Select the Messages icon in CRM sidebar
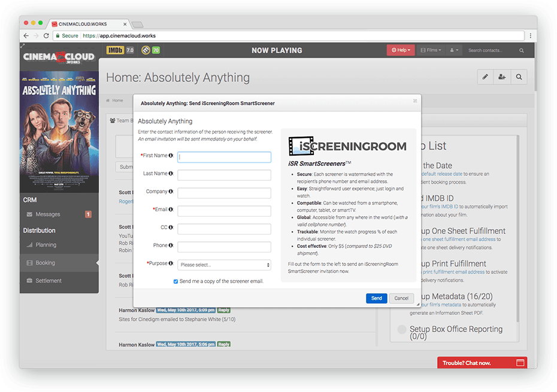 tap(31, 214)
